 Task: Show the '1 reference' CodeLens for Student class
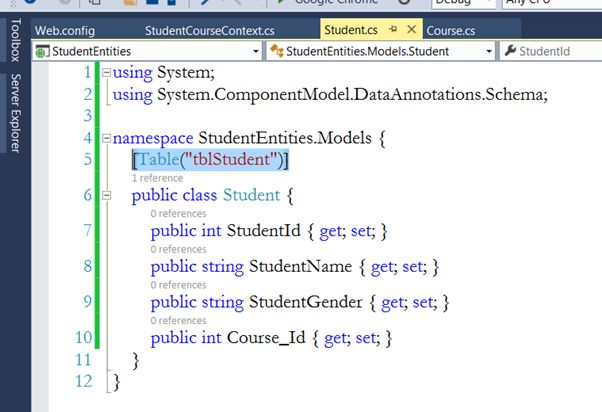tap(157, 178)
